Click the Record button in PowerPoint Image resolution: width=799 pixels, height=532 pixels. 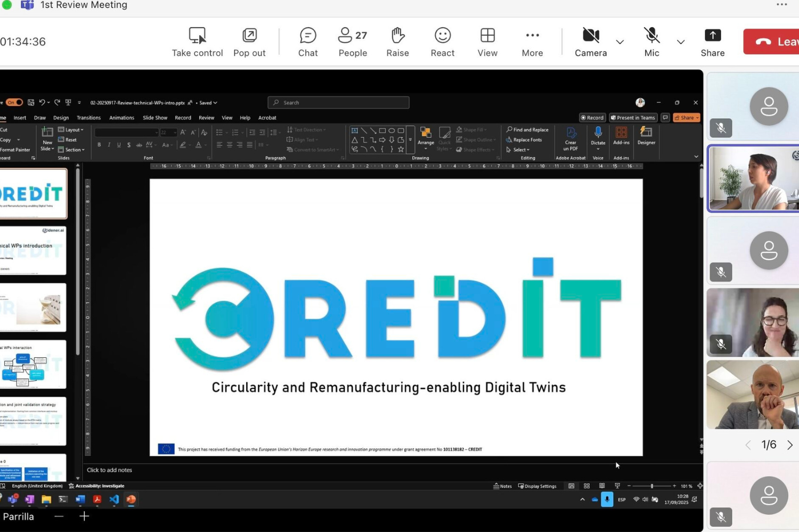coord(592,118)
